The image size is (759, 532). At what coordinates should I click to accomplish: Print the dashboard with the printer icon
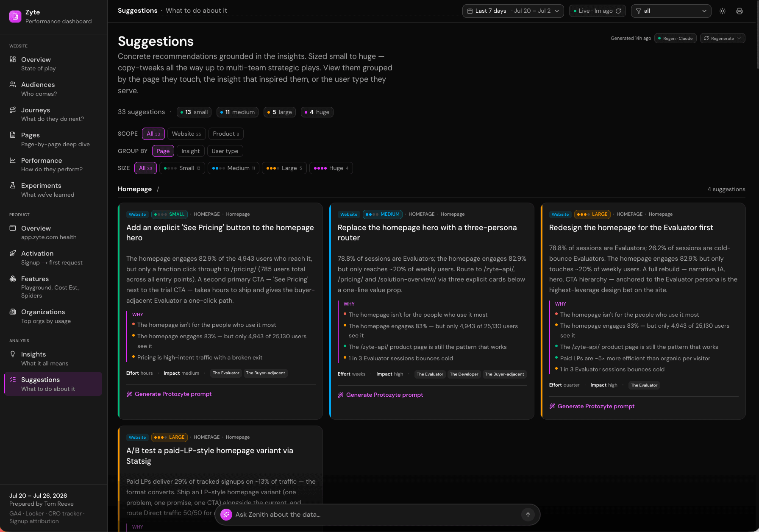[740, 11]
